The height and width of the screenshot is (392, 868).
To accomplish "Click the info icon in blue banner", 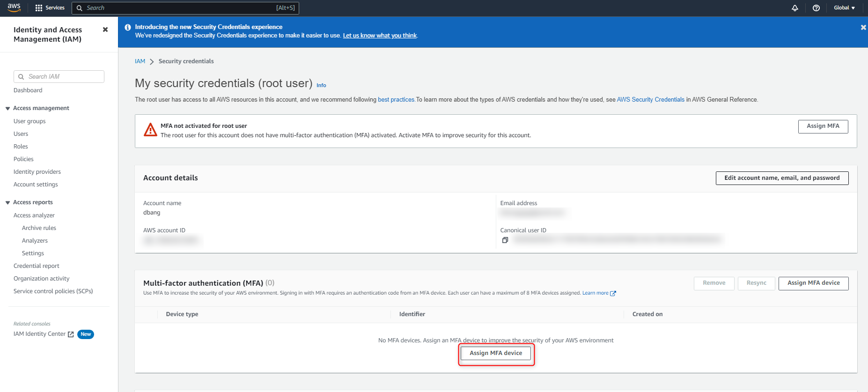I will point(127,27).
